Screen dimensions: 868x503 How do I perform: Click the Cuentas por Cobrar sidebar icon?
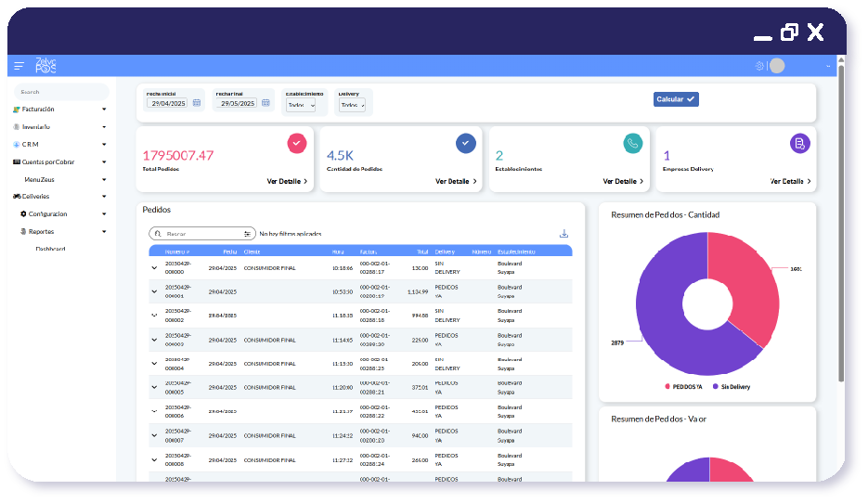[16, 162]
